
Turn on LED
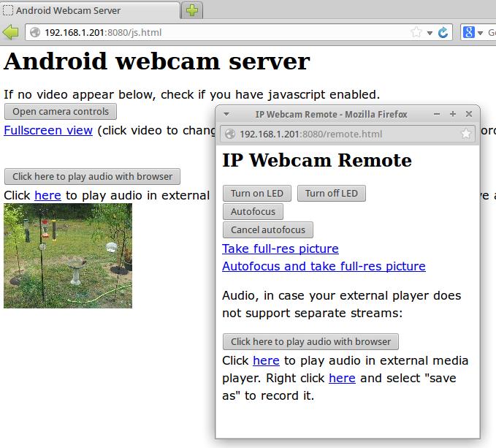pyautogui.click(x=257, y=194)
